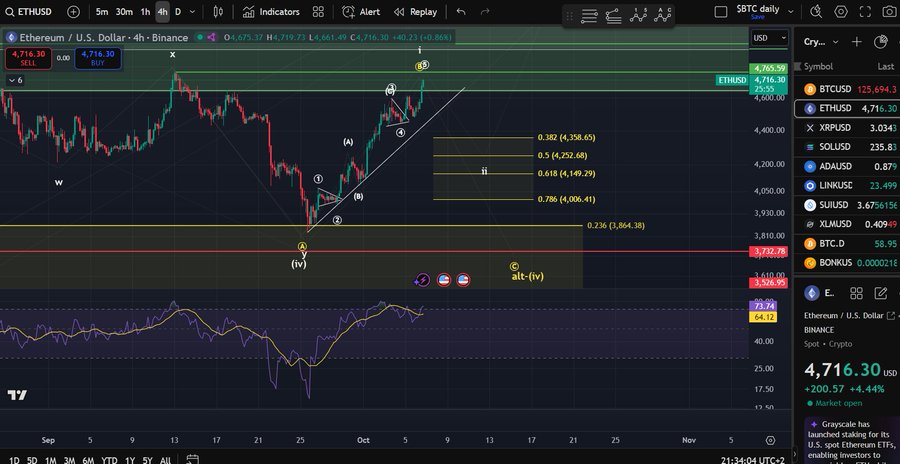
Task: Set the date range to 5Y
Action: point(148,460)
